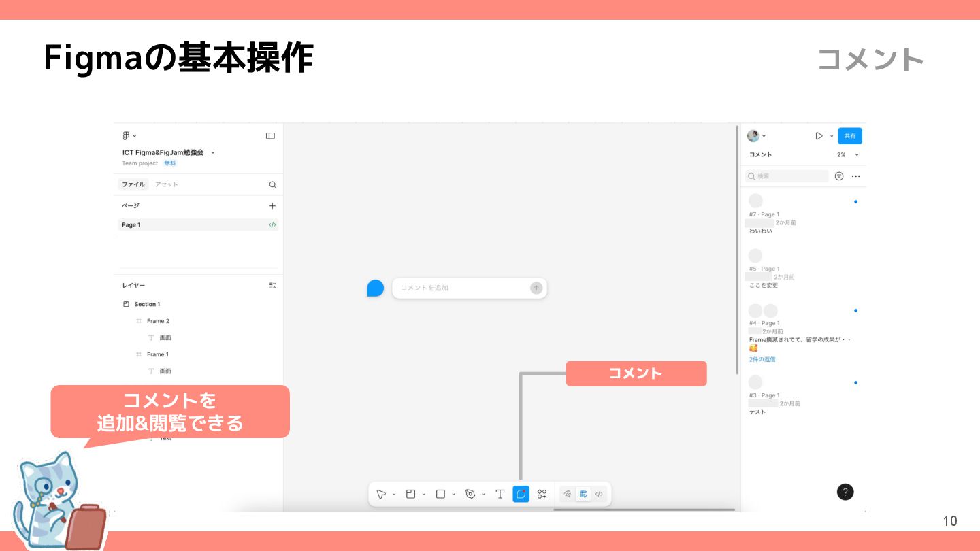Click the search icon in left panel

point(272,184)
